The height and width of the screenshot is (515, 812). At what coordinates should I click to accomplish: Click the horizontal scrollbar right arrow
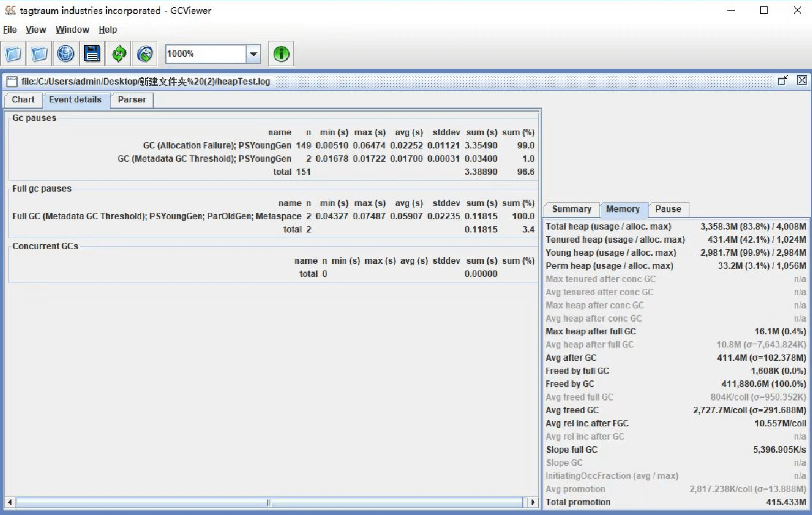coord(533,502)
